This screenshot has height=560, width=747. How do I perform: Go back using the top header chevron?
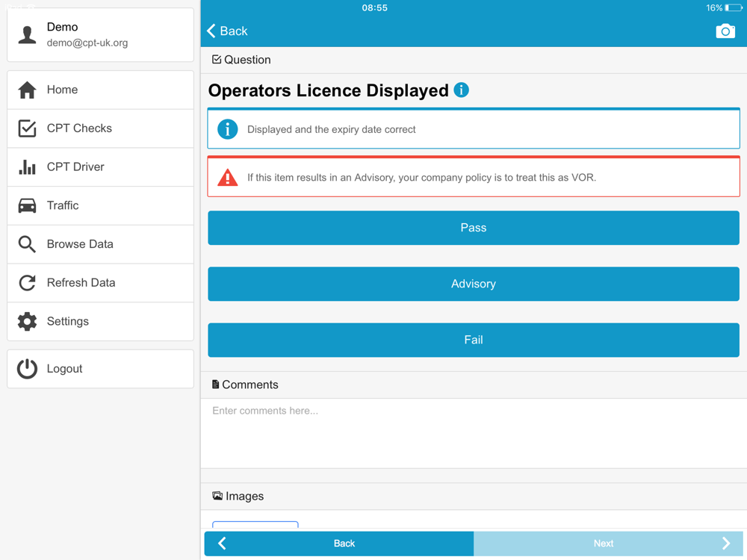coord(212,31)
